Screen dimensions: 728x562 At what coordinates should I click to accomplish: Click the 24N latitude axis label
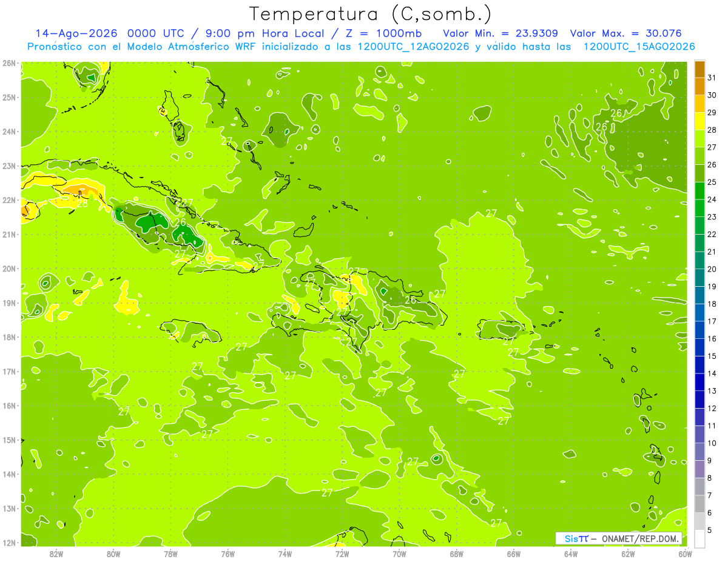pos(8,132)
